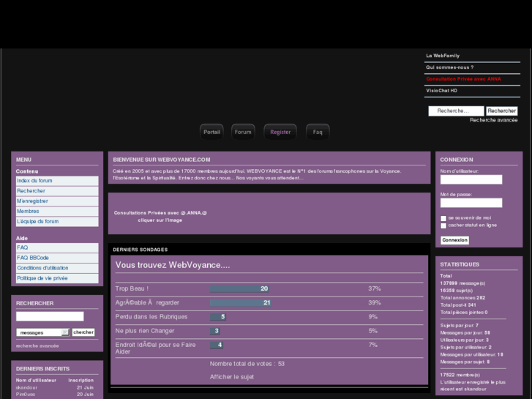The width and height of the screenshot is (532, 399).
Task: Tick cacher statut en ligne checkbox
Action: pos(443,225)
